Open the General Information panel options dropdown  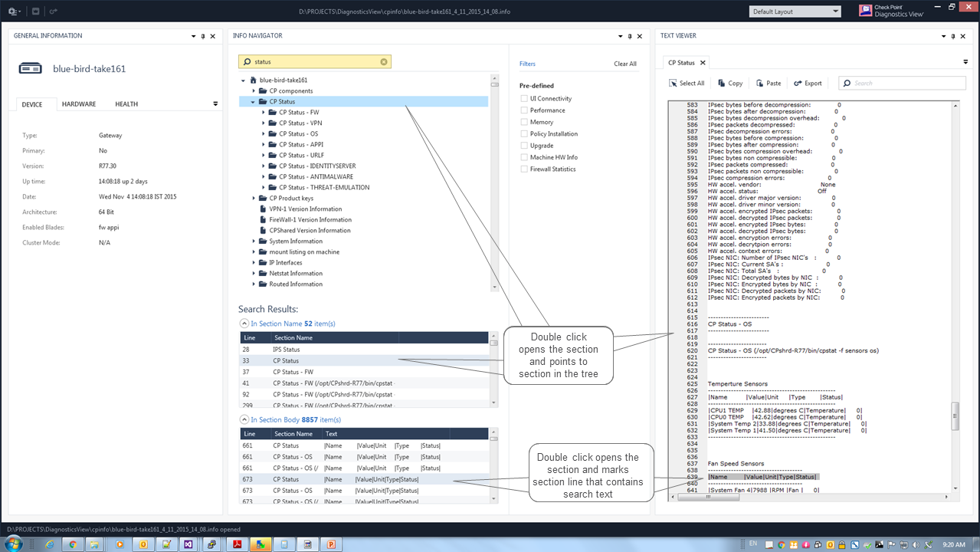[x=194, y=36]
